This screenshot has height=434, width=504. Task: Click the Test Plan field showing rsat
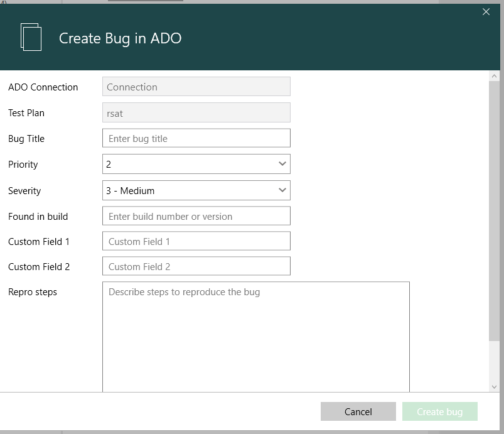pos(195,112)
